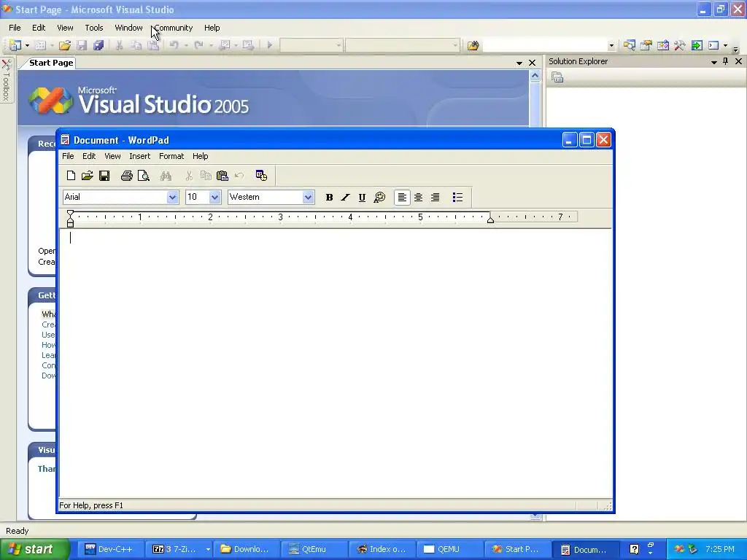
Task: Click the Undo icon in WordPad
Action: (239, 176)
